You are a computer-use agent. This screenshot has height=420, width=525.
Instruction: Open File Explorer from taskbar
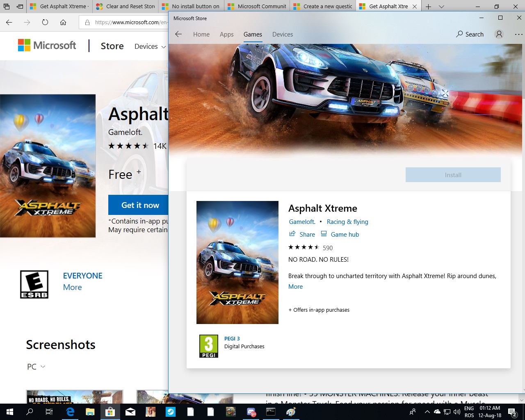point(90,412)
